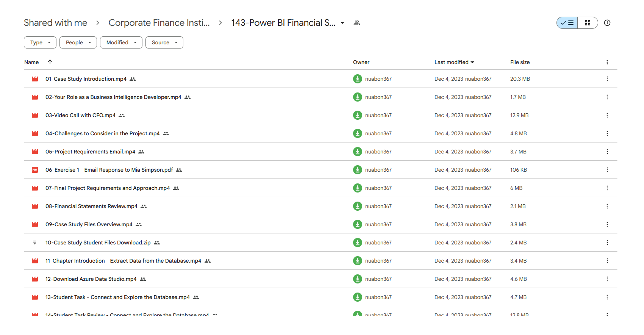Click the shared folder people icon beside the title
Screen dimensions: 644x335
click(356, 23)
